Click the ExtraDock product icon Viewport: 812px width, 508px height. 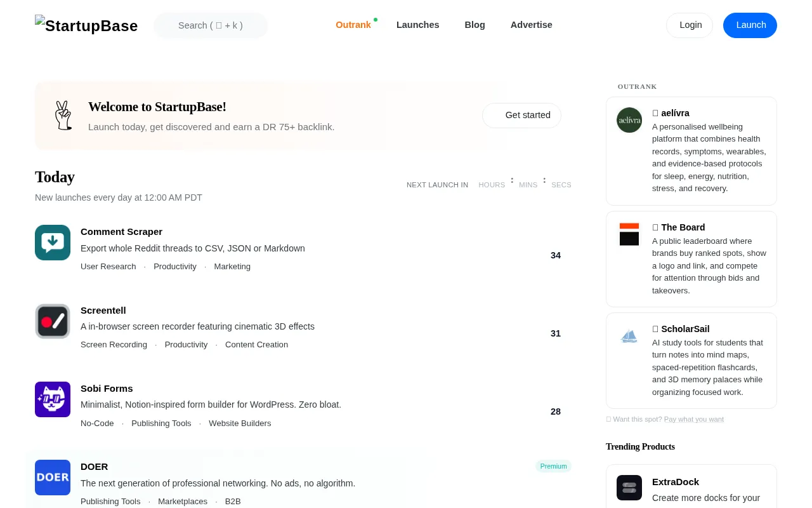pyautogui.click(x=629, y=488)
